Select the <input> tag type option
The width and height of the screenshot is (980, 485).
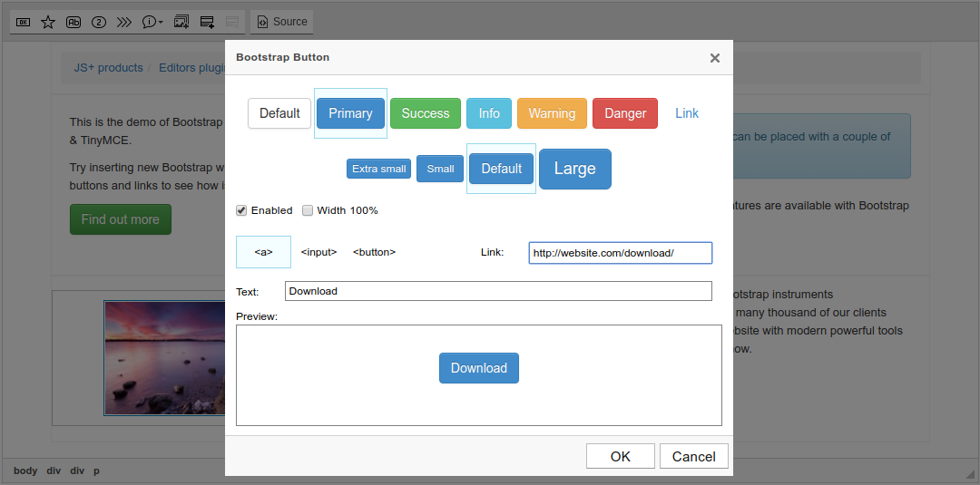[318, 252]
